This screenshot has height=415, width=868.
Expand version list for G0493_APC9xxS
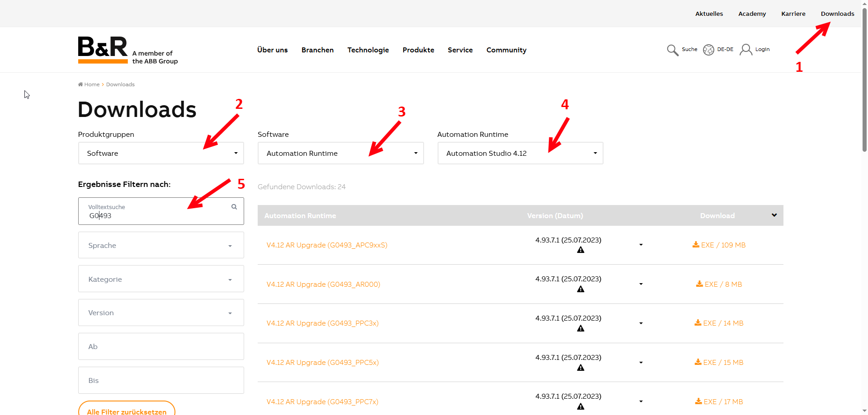point(641,245)
